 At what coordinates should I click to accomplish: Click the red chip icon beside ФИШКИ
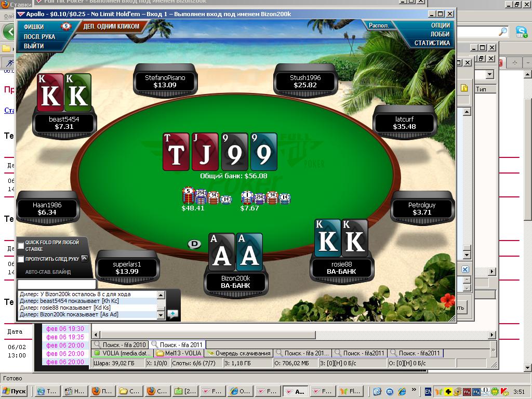[x=66, y=26]
